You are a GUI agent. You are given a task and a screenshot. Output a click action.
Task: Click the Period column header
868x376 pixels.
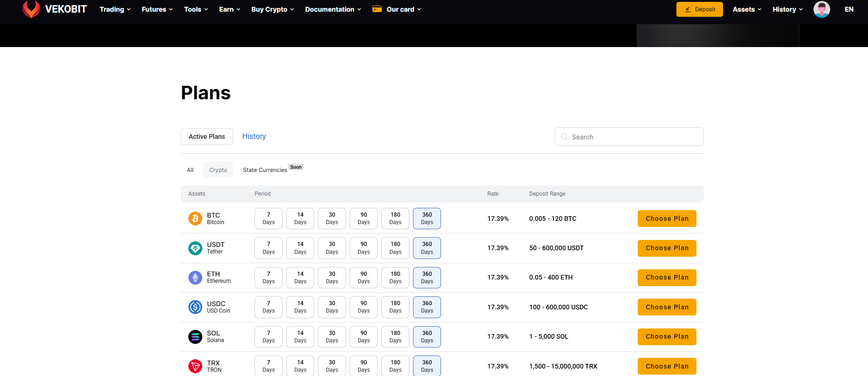click(262, 194)
